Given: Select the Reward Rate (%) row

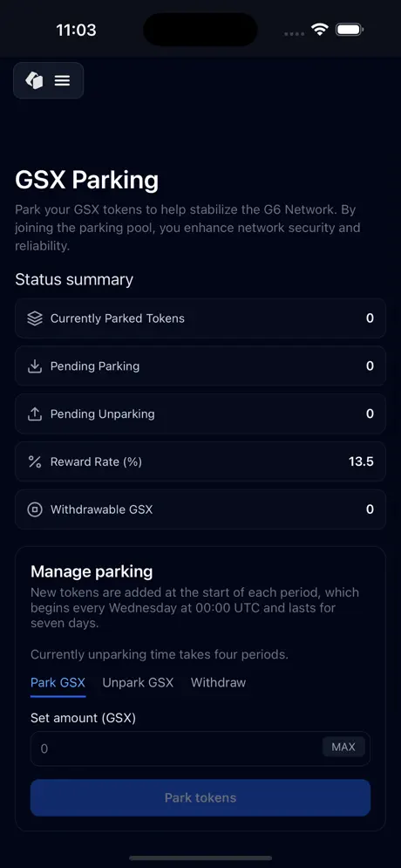Looking at the screenshot, I should point(200,461).
